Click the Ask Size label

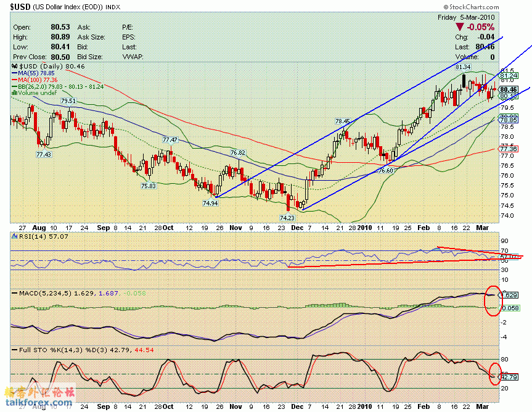click(91, 37)
